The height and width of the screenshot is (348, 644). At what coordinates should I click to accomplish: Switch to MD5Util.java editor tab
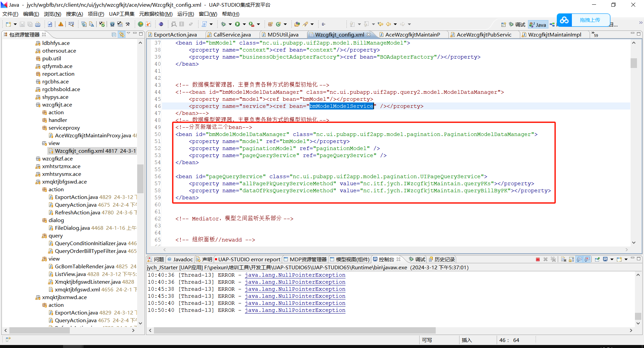coord(283,34)
